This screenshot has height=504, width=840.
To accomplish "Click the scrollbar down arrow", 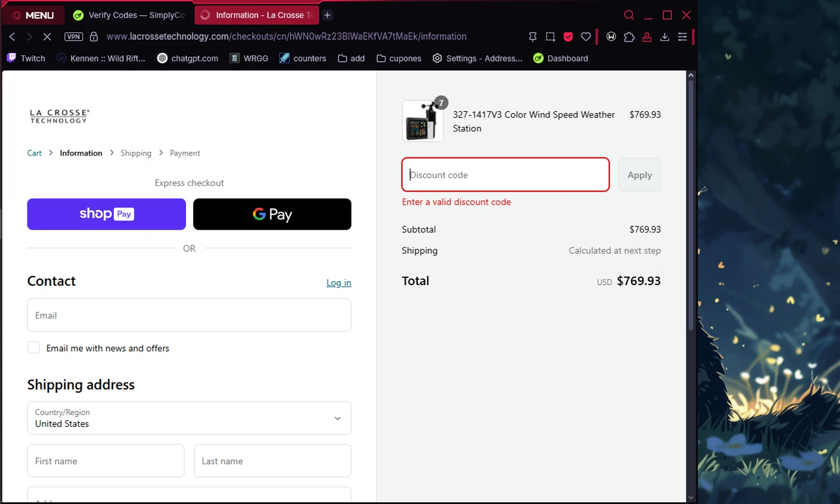I will click(x=690, y=497).
